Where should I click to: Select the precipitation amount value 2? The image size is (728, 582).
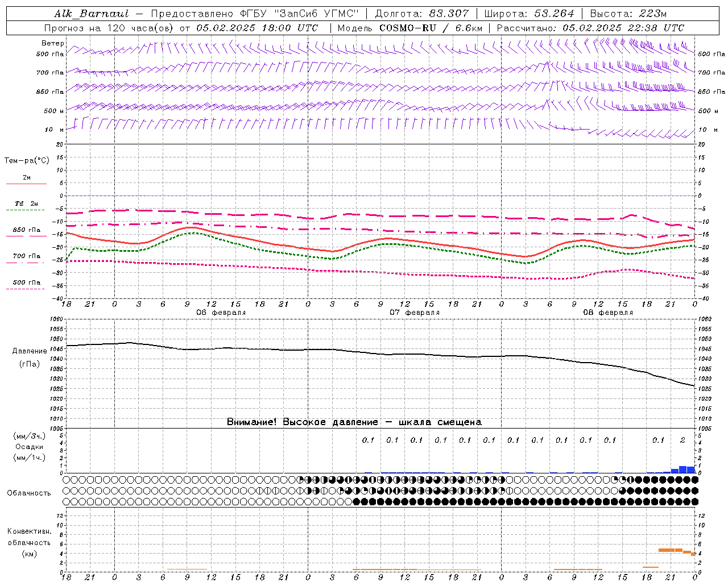click(x=682, y=440)
